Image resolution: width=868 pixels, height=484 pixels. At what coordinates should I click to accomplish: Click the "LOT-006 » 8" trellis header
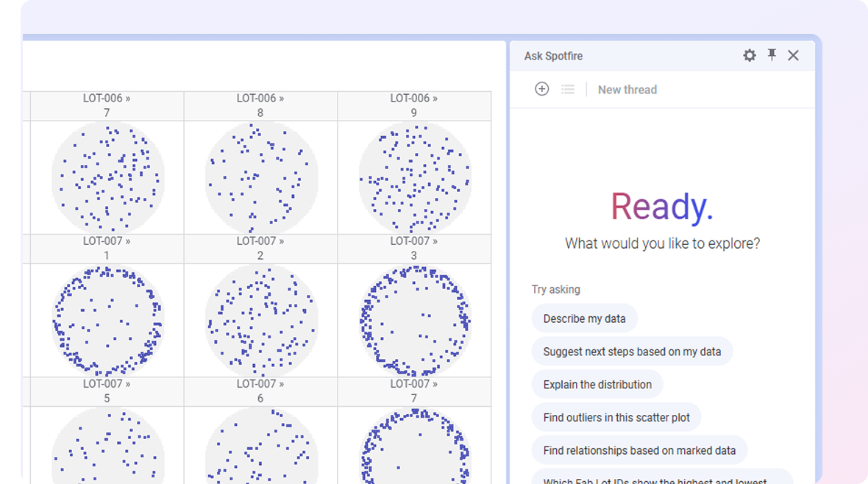coord(260,106)
